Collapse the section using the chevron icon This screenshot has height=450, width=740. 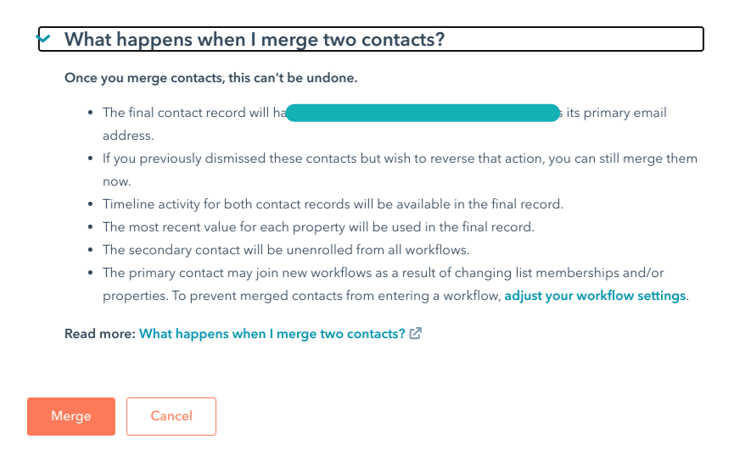(x=44, y=39)
